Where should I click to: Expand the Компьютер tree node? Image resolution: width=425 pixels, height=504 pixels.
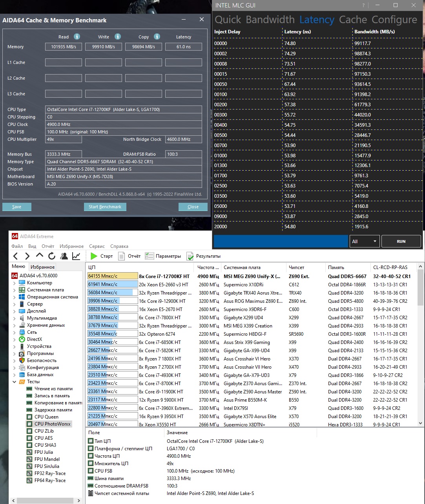[x=15, y=283]
